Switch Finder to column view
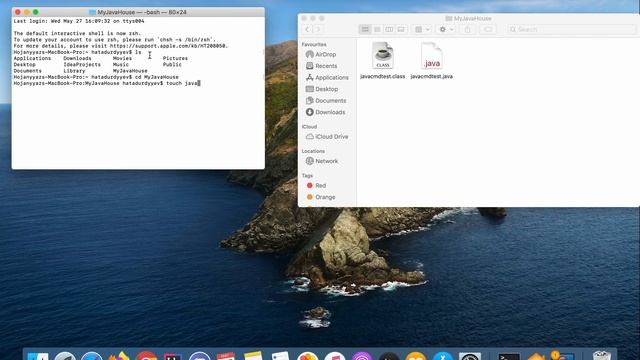Image resolution: width=640 pixels, height=360 pixels. tap(389, 29)
